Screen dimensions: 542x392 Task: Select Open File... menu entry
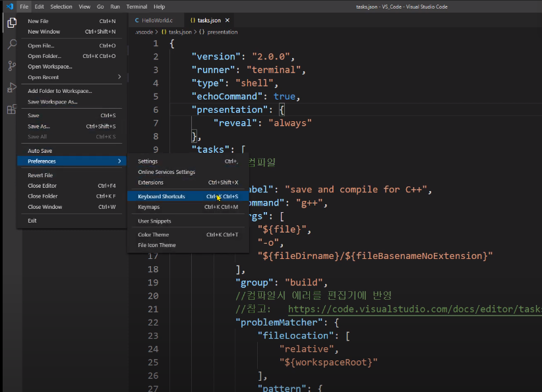click(x=72, y=45)
